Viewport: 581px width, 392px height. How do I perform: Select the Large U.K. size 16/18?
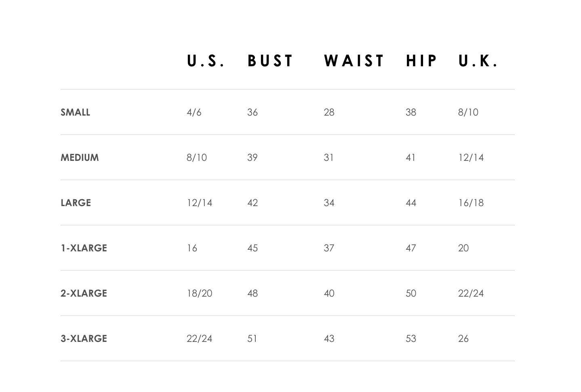pos(471,203)
